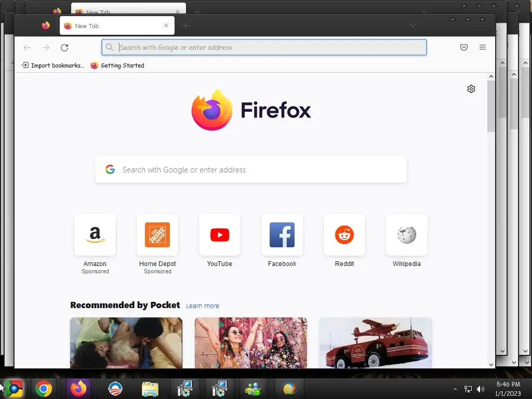Screen dimensions: 532x399
Task: Follow the Learn more Pocket link
Action: click(203, 305)
